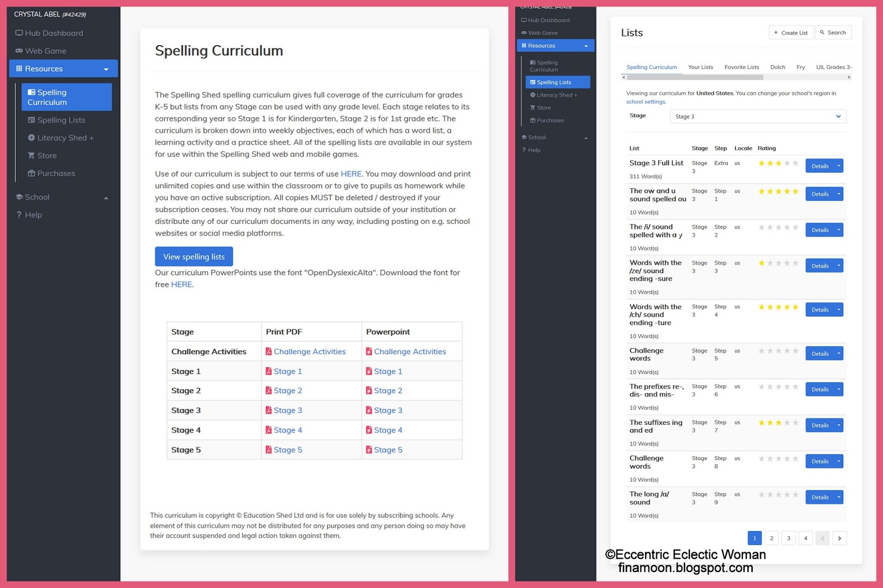This screenshot has height=588, width=883.
Task: Click PowerPoint icon for Stage 2 in Powerpoint column
Action: click(369, 391)
